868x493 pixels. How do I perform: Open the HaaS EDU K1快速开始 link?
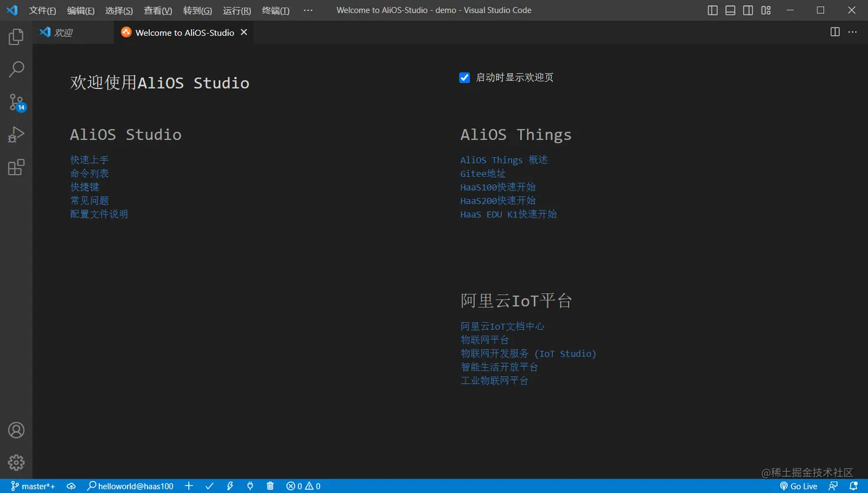[509, 214]
